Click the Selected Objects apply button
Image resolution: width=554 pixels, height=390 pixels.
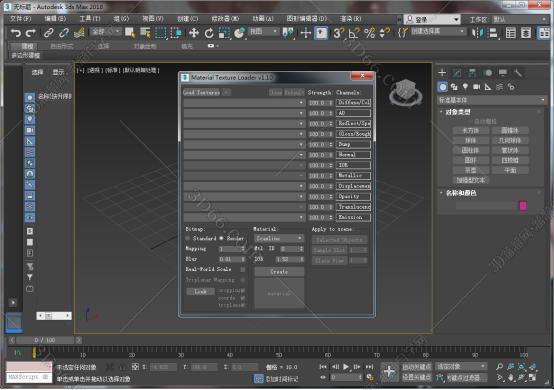pyautogui.click(x=339, y=240)
